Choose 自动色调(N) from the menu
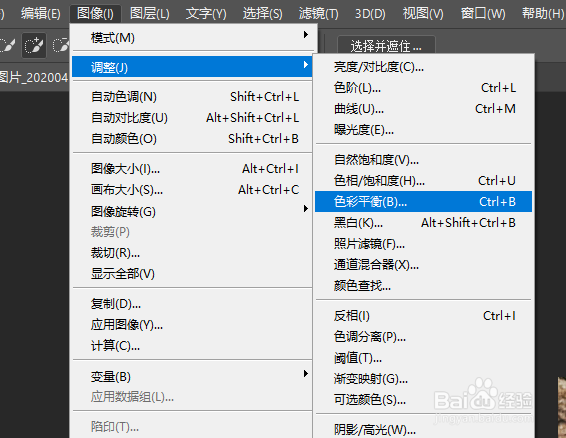566x438 pixels. pos(192,97)
